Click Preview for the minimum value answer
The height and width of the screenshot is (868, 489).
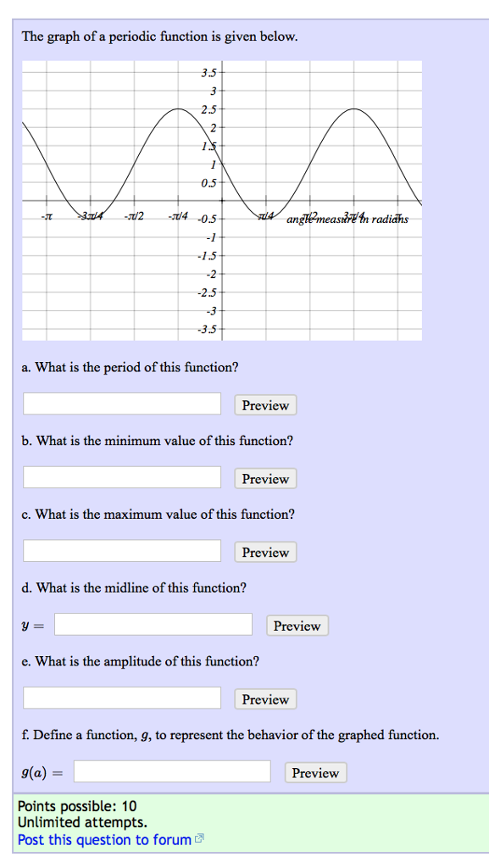click(264, 479)
